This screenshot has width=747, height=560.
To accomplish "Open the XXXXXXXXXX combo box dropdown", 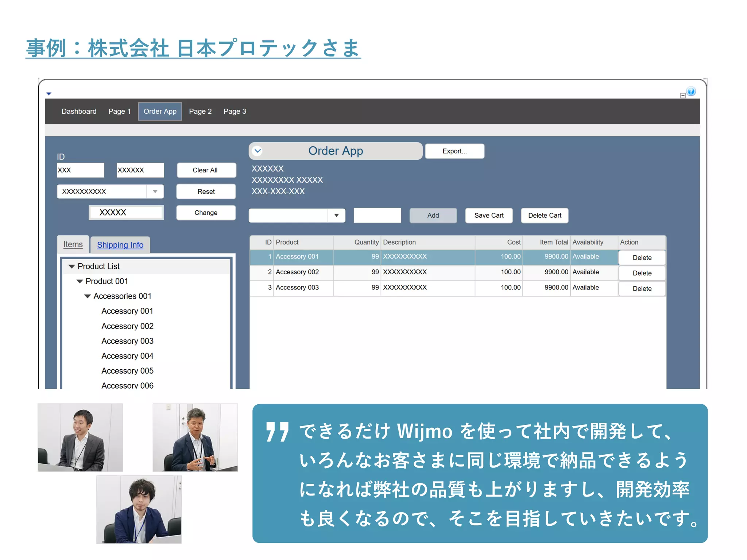I will tap(155, 191).
